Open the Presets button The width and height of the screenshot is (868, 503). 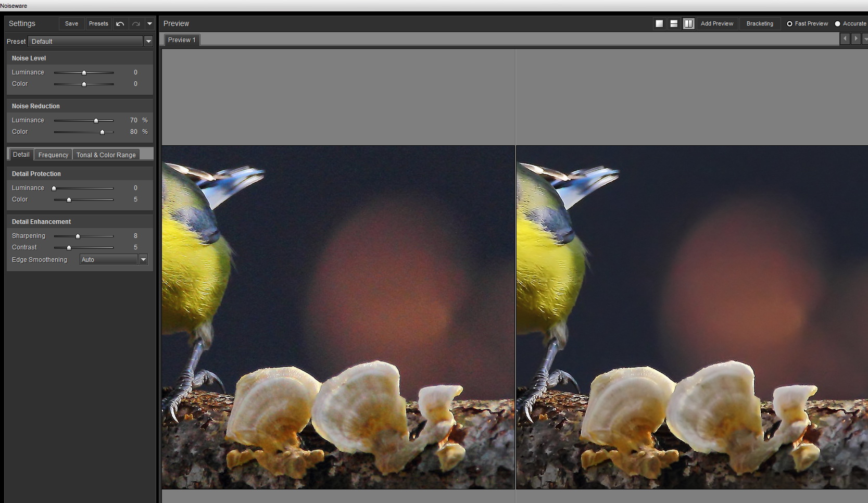click(x=98, y=23)
